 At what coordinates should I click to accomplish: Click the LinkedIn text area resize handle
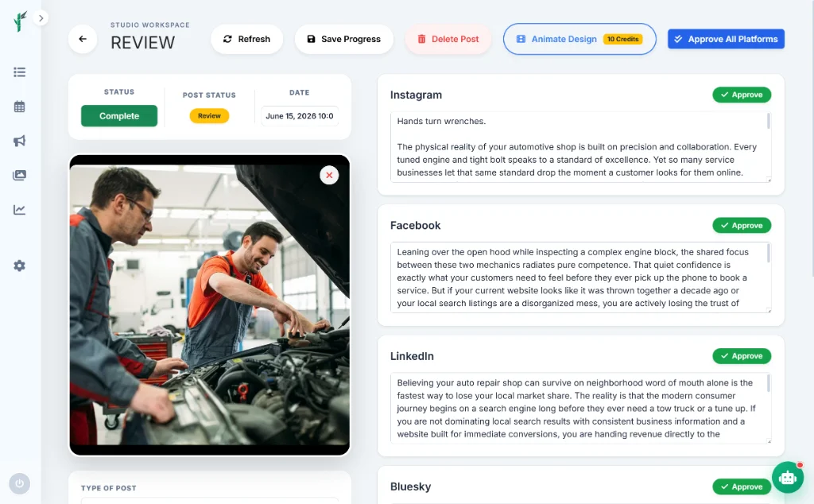769,440
